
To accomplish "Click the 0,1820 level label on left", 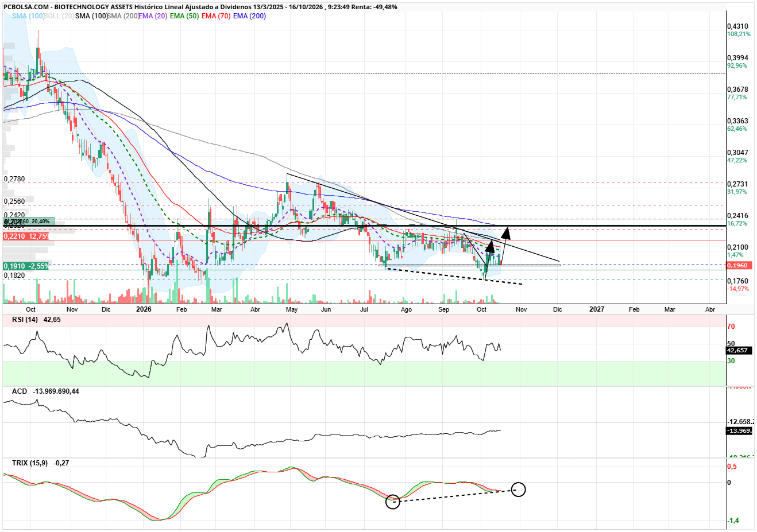I will [x=14, y=275].
